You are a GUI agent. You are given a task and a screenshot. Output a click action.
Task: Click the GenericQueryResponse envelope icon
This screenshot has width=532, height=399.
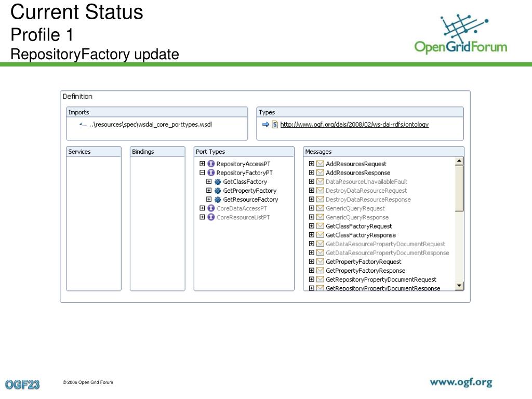tap(320, 217)
